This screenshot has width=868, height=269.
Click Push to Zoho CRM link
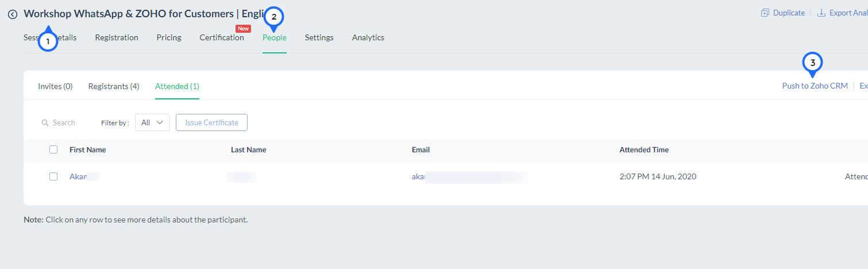click(x=815, y=86)
